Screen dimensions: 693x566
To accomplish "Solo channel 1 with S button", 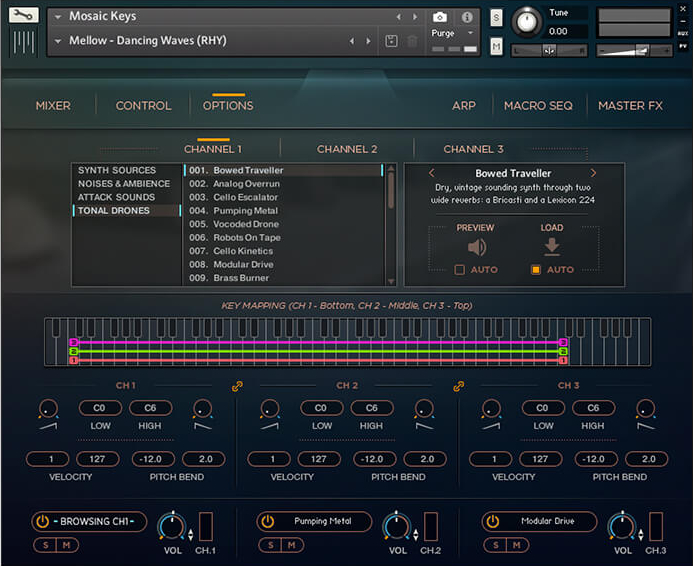I will click(46, 545).
